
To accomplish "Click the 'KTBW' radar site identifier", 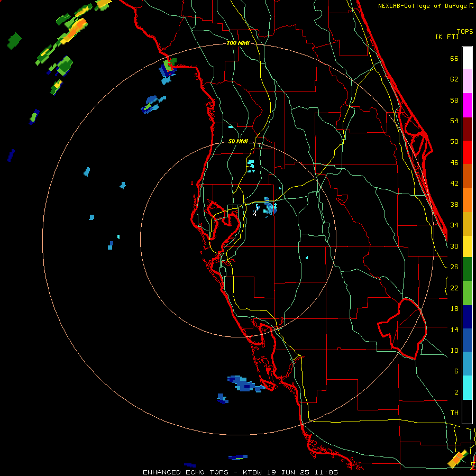I will point(252,472).
